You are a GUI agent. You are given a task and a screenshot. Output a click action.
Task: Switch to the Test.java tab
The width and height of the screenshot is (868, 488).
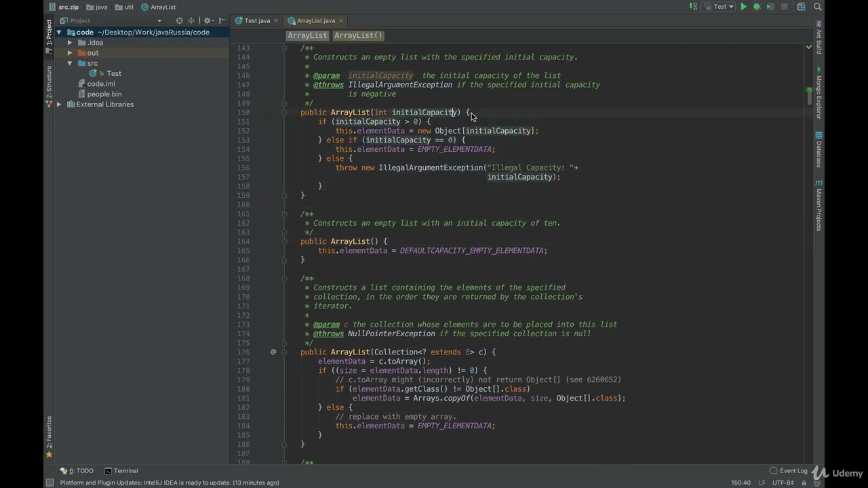(x=252, y=20)
